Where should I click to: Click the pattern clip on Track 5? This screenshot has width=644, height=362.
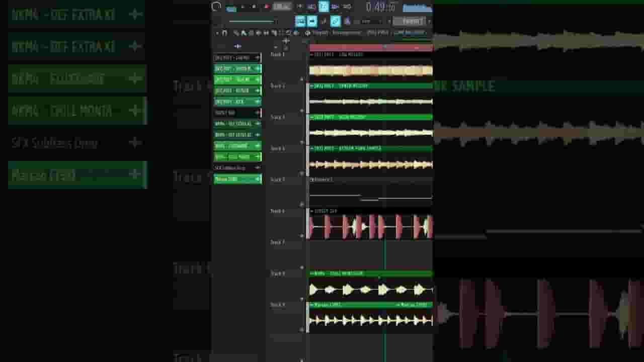[371, 192]
